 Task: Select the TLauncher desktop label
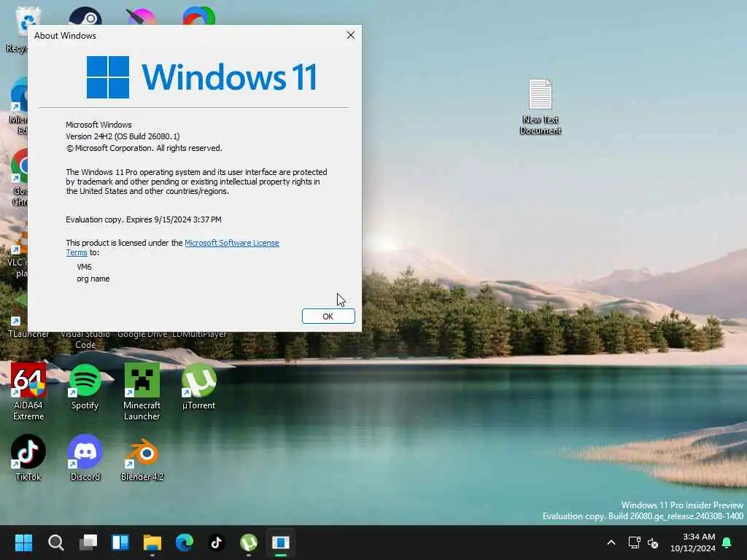click(28, 335)
